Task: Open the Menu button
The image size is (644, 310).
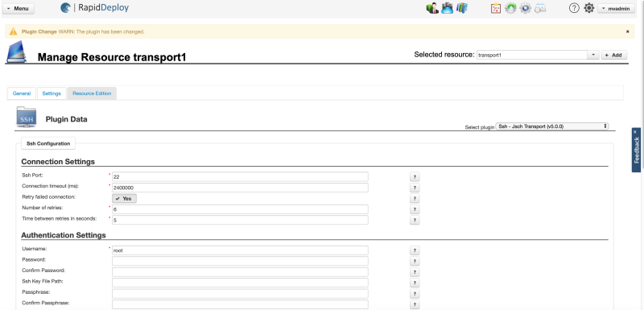Action: [x=18, y=8]
